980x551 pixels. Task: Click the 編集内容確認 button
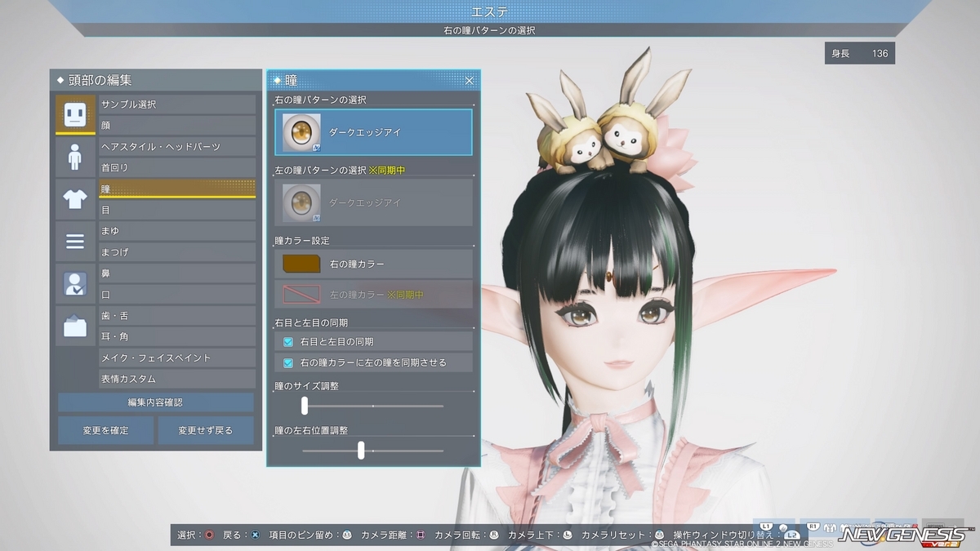[156, 402]
